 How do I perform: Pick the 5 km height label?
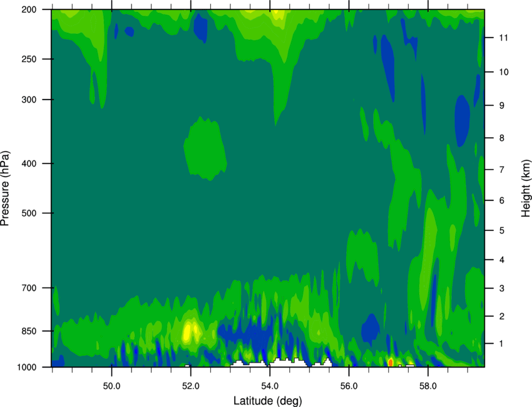(x=502, y=231)
